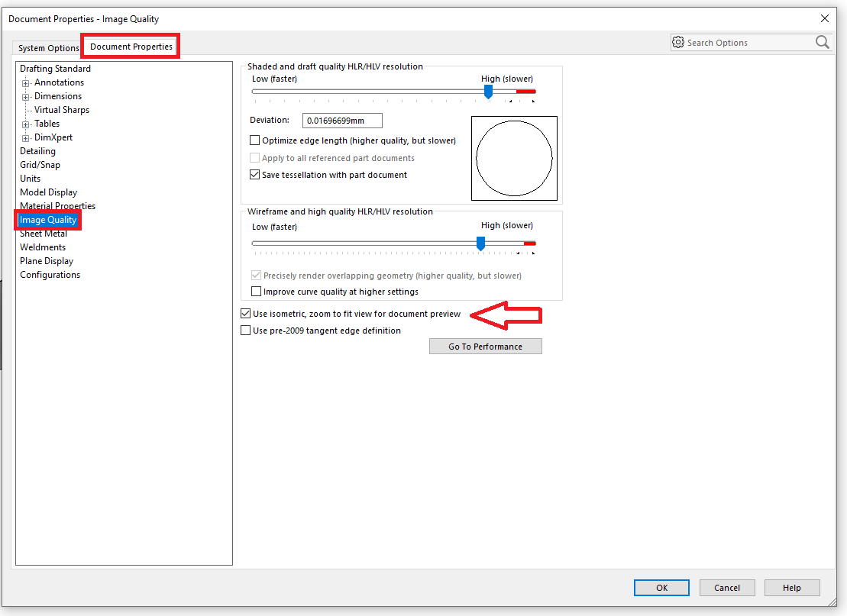Viewport: 847px width, 616px height.
Task: Expand the Dimensions tree node
Action: coord(24,95)
